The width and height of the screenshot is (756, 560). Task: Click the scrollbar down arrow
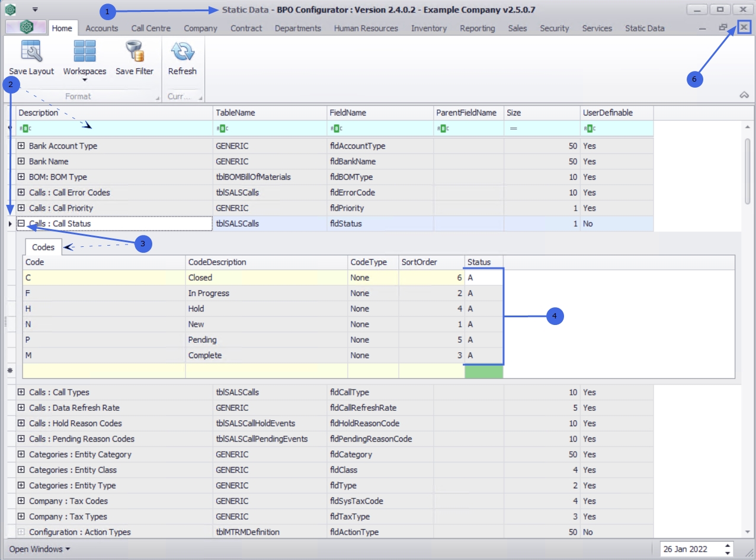748,533
